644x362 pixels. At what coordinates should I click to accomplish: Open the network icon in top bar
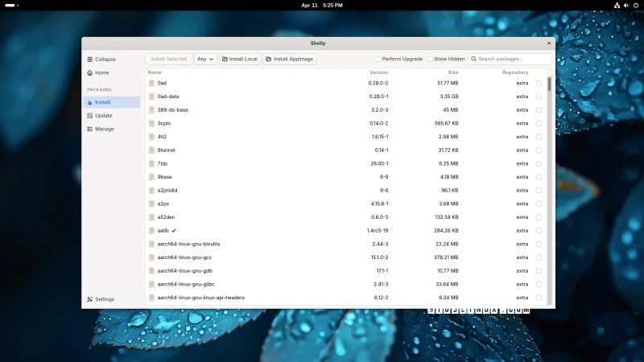pos(617,6)
